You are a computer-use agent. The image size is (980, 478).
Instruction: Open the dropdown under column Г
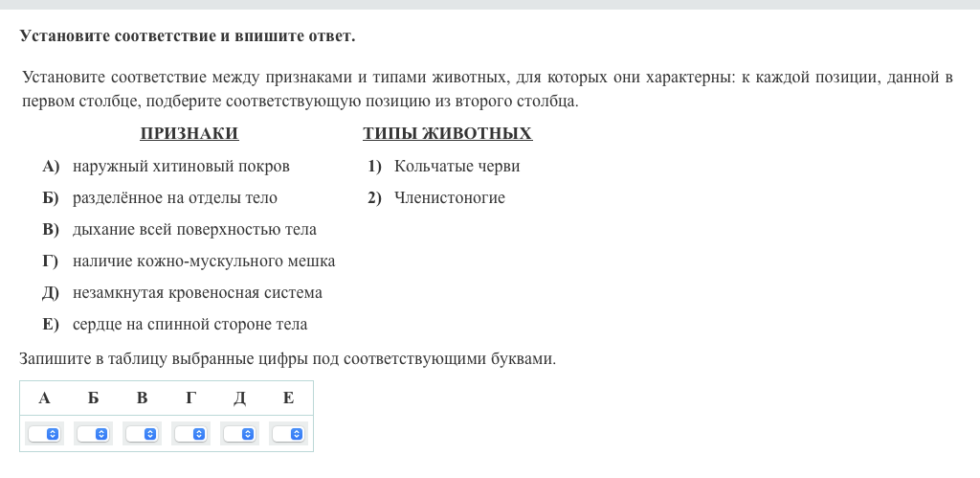[191, 434]
